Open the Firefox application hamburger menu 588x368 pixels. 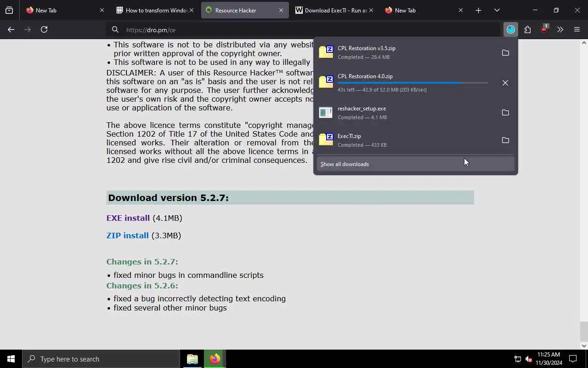coord(577,29)
